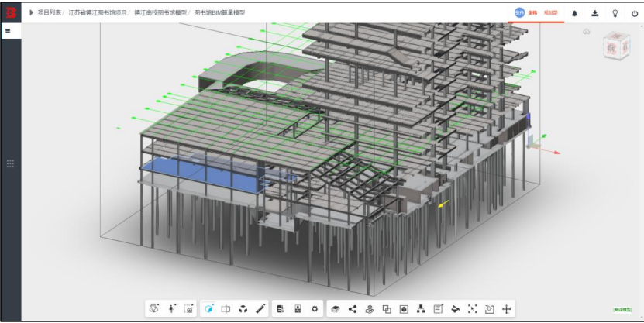
Task: Open the 江苏省镇江图书馆项目 breadcrumb link
Action: pos(98,12)
